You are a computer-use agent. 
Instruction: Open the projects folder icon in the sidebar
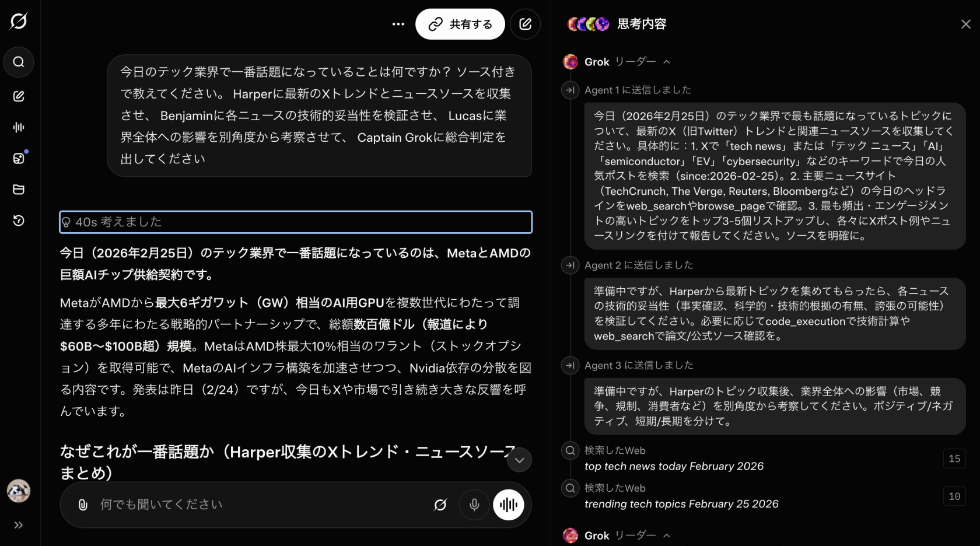(x=19, y=190)
